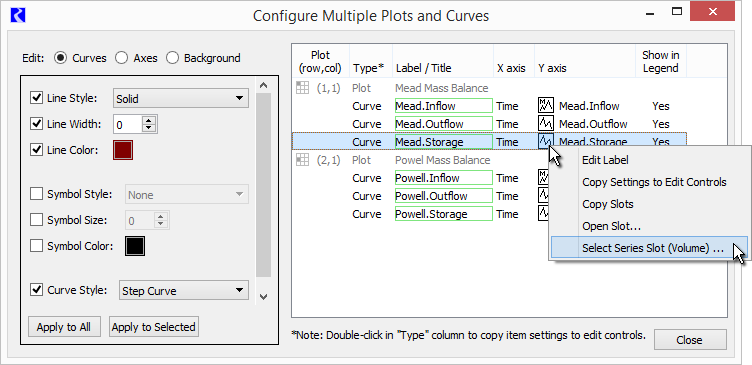This screenshot has height=365, width=752.
Task: Toggle the Line Width checkbox
Action: [x=36, y=124]
